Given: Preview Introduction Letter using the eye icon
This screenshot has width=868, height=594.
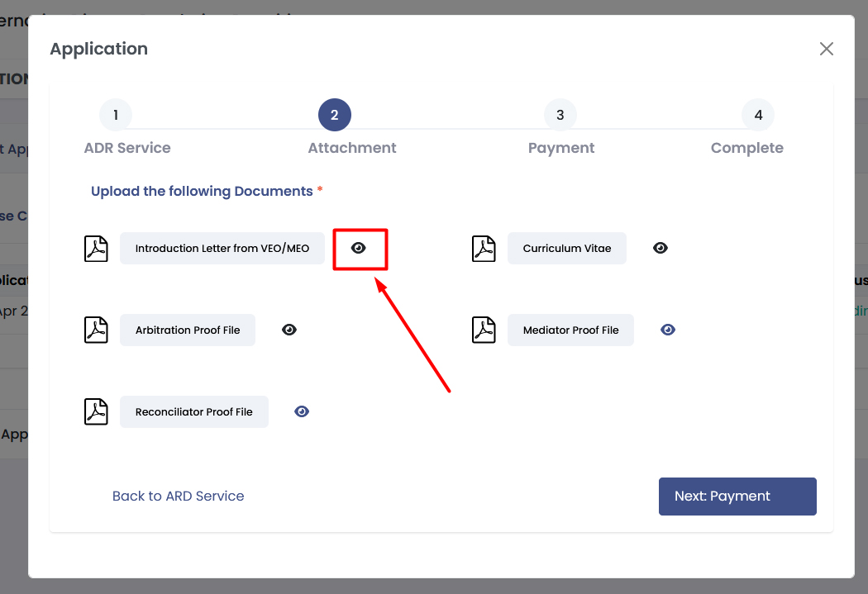Looking at the screenshot, I should pyautogui.click(x=359, y=248).
